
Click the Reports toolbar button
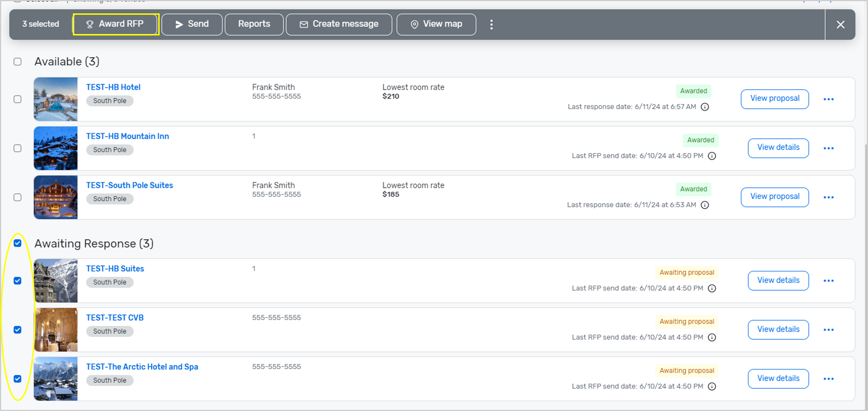[254, 24]
